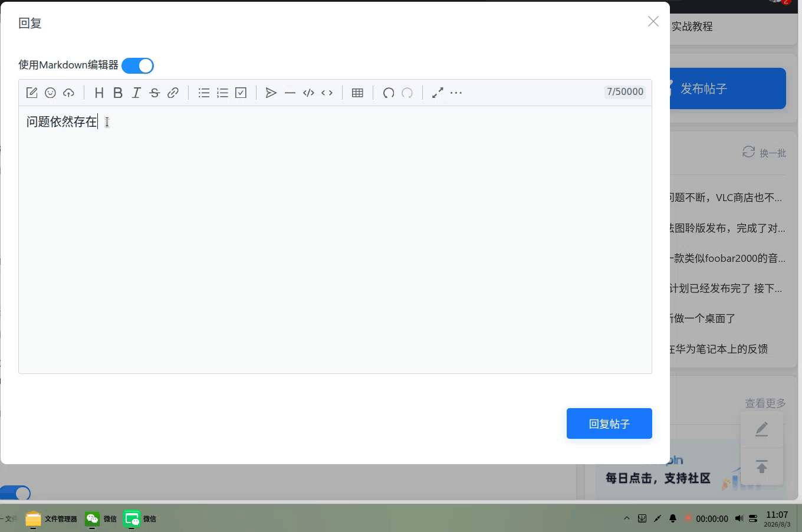Viewport: 802px width, 532px height.
Task: Open 文件管理器 from the taskbar
Action: [52, 518]
